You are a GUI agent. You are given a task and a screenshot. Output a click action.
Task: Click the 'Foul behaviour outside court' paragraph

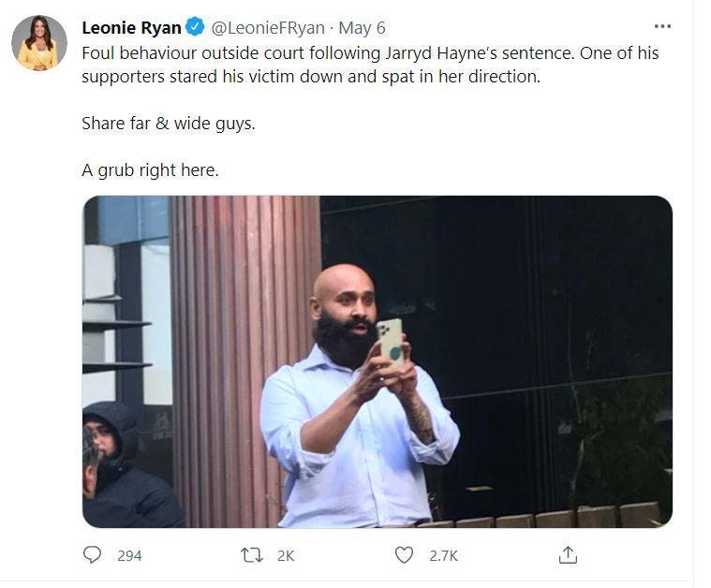tap(370, 65)
